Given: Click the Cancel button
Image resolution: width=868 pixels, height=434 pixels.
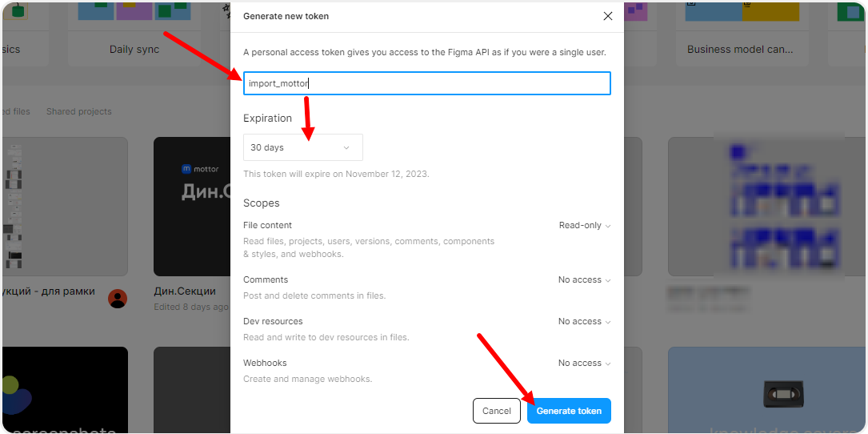Looking at the screenshot, I should point(497,411).
